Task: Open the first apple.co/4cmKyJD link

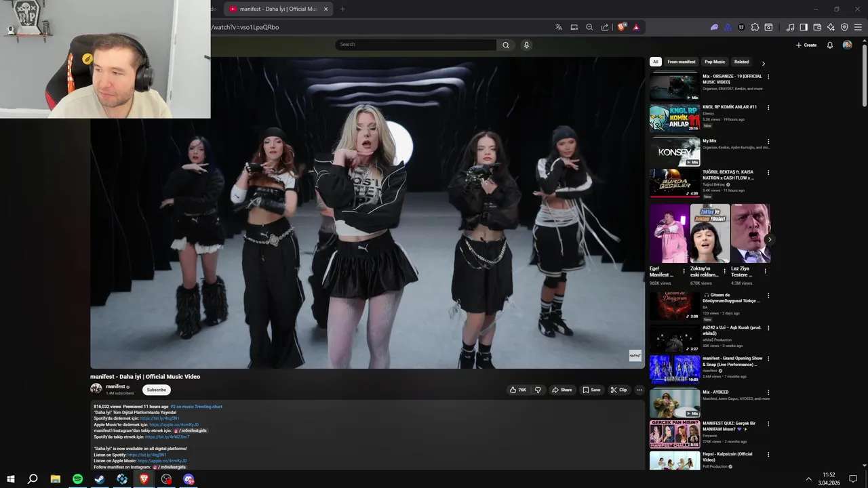Action: [x=174, y=425]
